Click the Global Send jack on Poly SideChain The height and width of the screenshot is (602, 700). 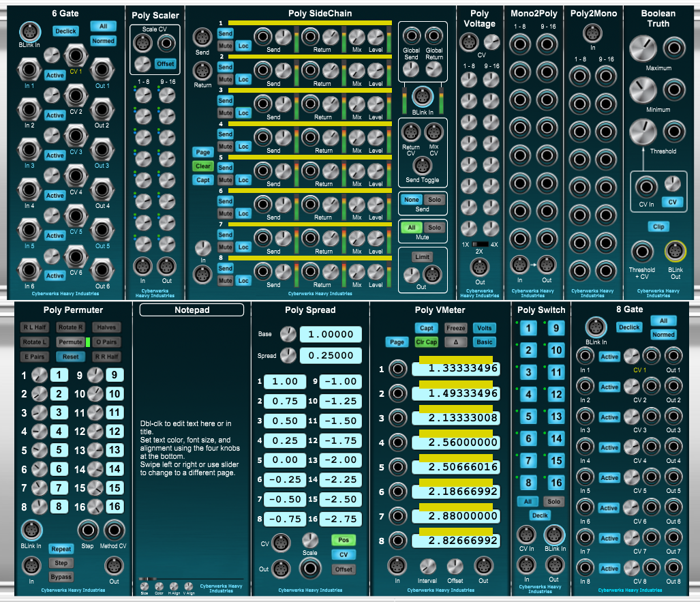click(x=411, y=36)
